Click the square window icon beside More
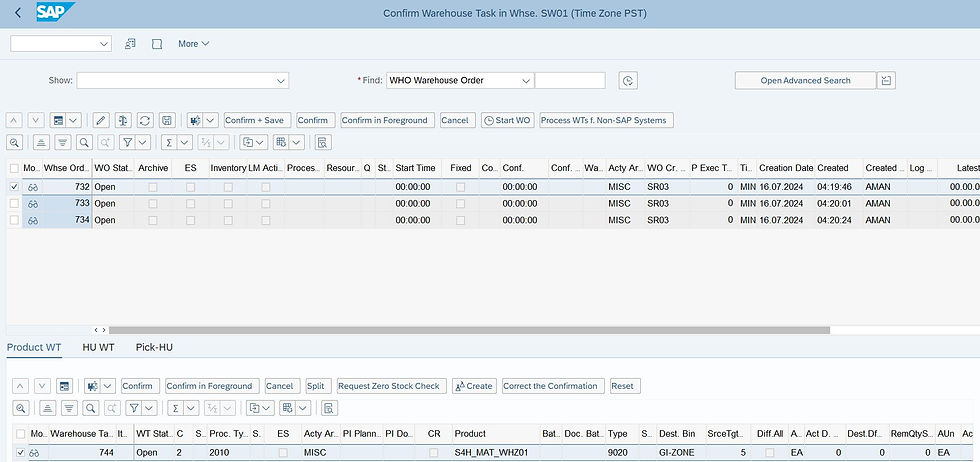This screenshot has width=980, height=462. click(158, 44)
